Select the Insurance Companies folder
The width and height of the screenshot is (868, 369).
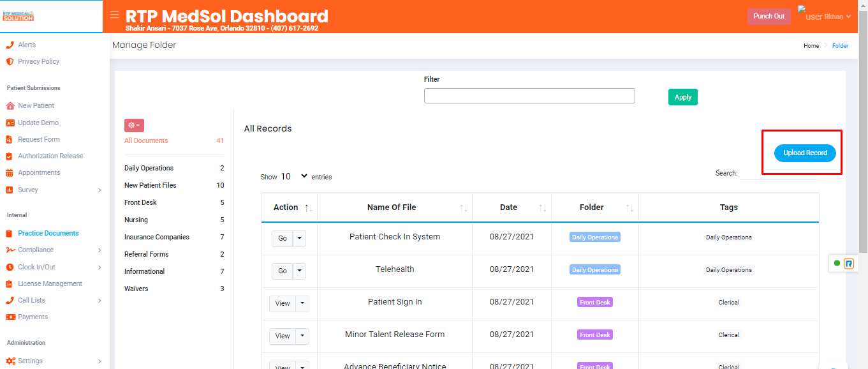point(157,237)
